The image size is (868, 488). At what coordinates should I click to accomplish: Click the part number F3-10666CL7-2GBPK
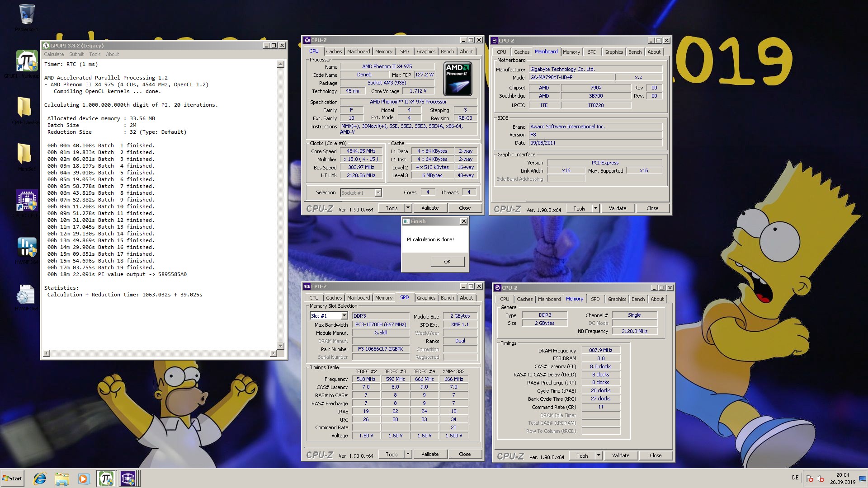(381, 349)
